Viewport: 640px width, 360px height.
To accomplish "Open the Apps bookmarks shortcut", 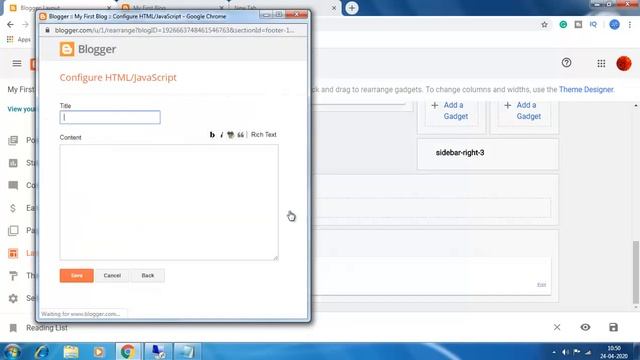I will [x=19, y=40].
